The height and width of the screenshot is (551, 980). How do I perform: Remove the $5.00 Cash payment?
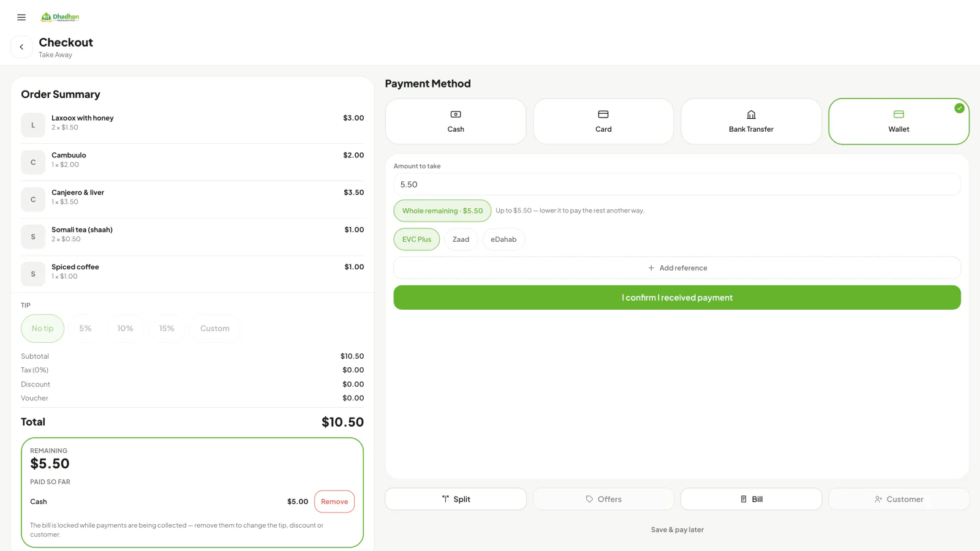[x=334, y=501]
